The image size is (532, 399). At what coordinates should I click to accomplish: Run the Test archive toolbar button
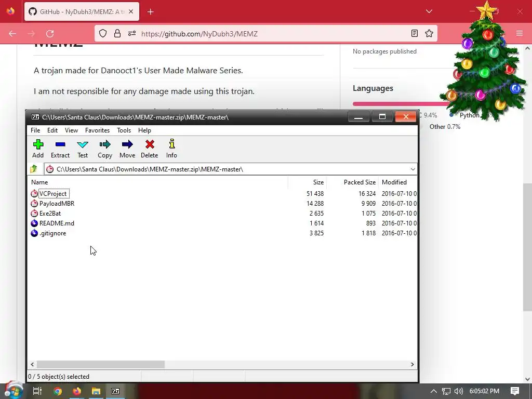pos(83,149)
